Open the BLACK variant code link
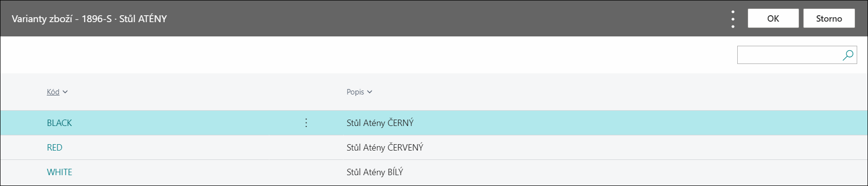Screen dimensions: 868x186 (59, 123)
